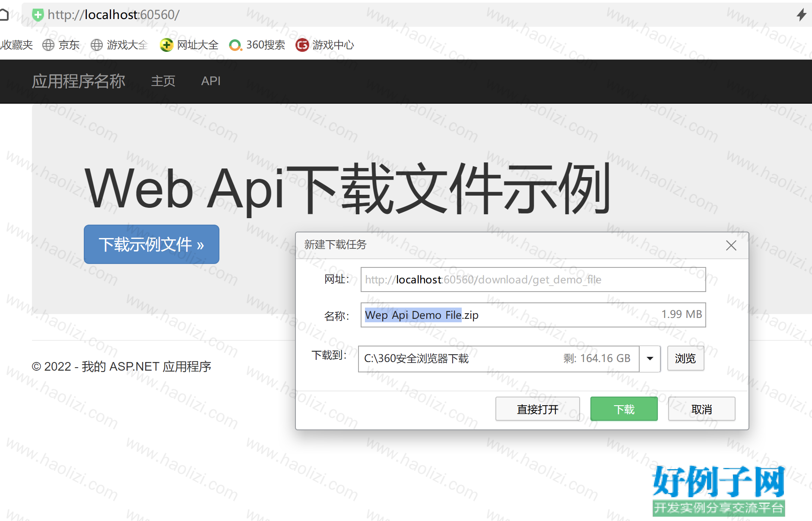Open the 游戏中心 bookmark
This screenshot has height=521, width=812.
pyautogui.click(x=325, y=45)
